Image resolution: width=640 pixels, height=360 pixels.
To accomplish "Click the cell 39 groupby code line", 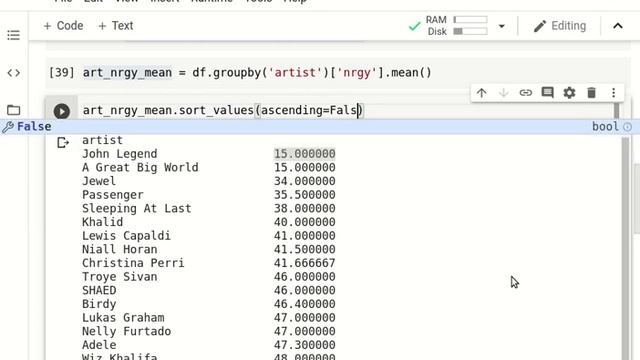I will (257, 73).
